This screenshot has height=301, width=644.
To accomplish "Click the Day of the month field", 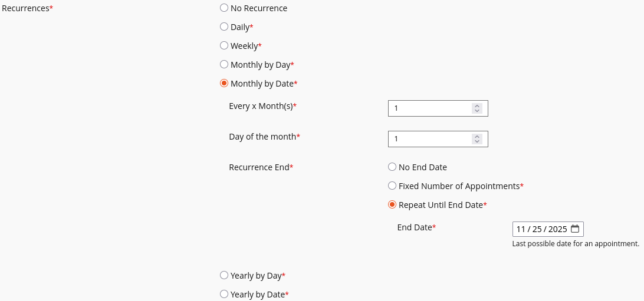I will coord(431,139).
